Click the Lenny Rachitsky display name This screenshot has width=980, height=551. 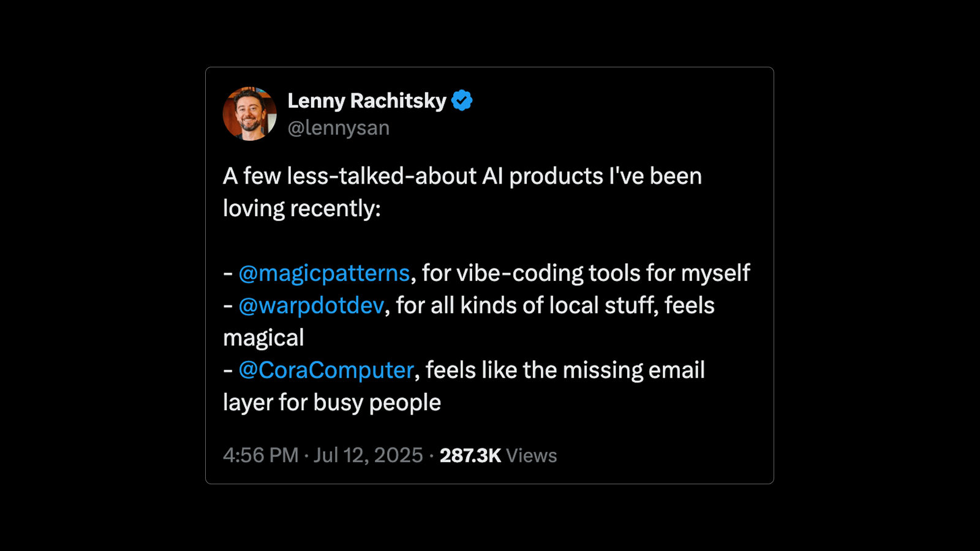(x=367, y=100)
